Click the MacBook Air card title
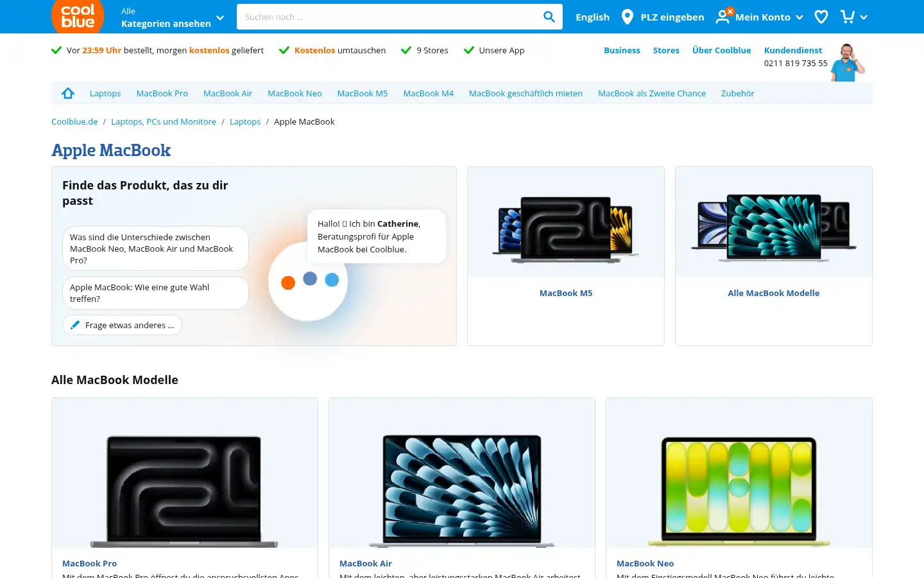Image resolution: width=924 pixels, height=578 pixels. click(x=365, y=563)
